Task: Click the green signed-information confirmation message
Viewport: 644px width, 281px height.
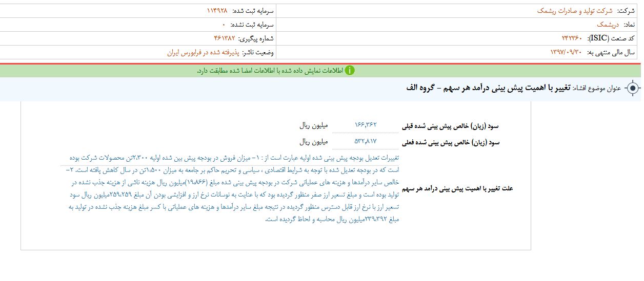Action: pos(269,71)
